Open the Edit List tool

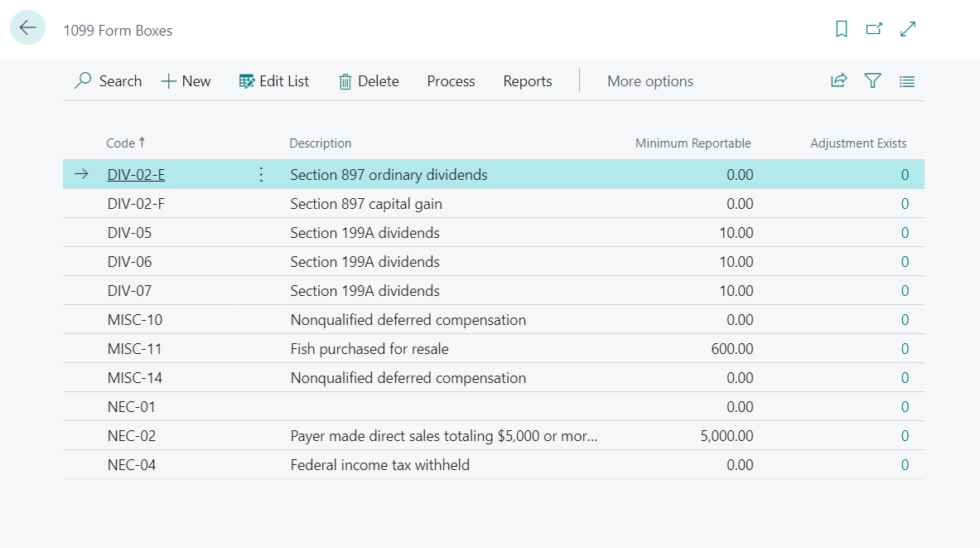[x=273, y=80]
